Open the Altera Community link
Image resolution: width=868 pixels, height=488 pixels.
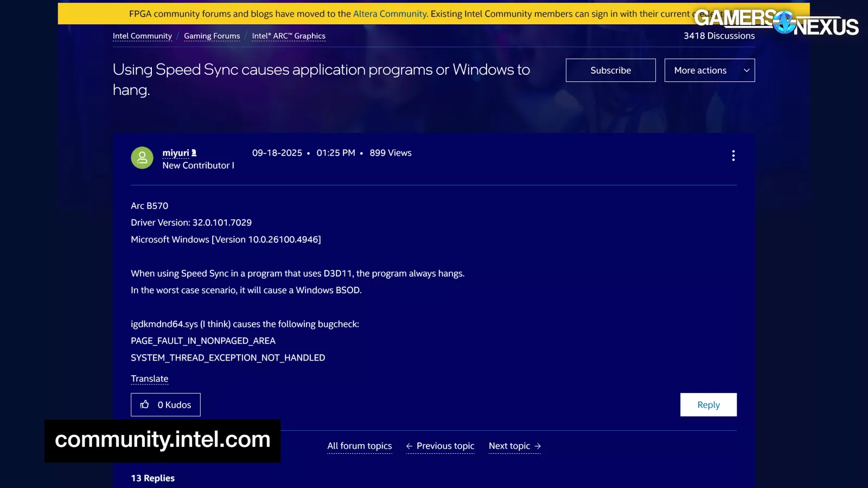tap(390, 14)
